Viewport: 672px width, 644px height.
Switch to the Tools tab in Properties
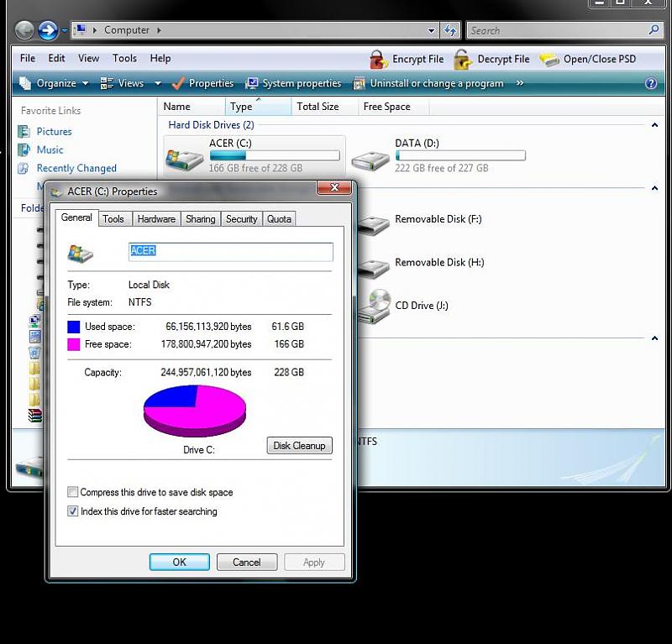pos(113,219)
